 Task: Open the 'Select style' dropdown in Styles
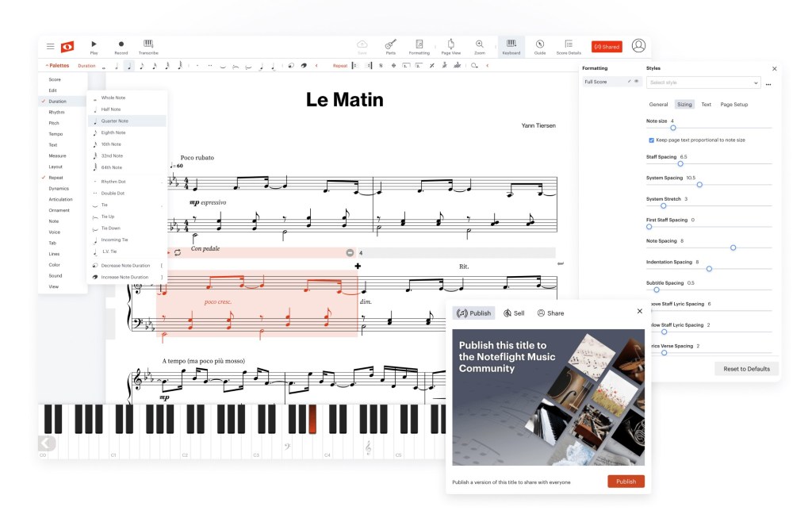(703, 82)
